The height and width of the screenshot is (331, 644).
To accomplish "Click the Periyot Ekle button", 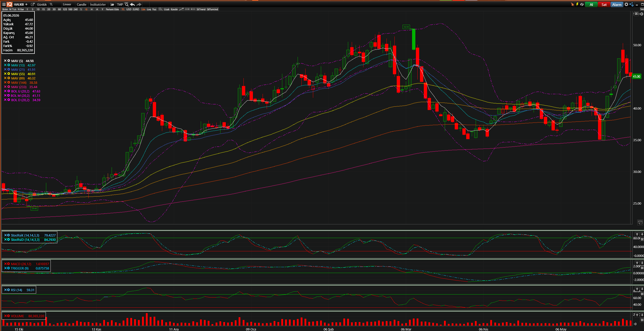I will pyautogui.click(x=112, y=9).
